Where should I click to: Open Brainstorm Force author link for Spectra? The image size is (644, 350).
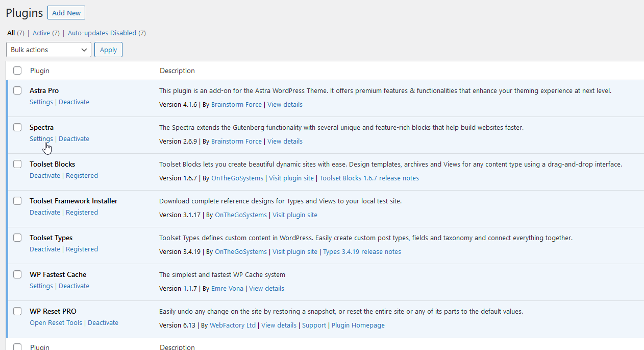(x=236, y=141)
